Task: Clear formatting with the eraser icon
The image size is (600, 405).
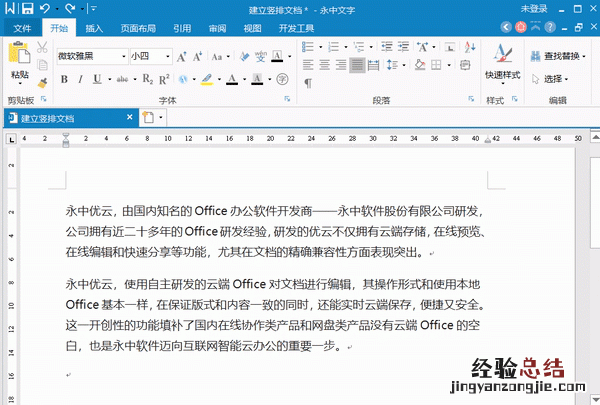Action: (244, 57)
